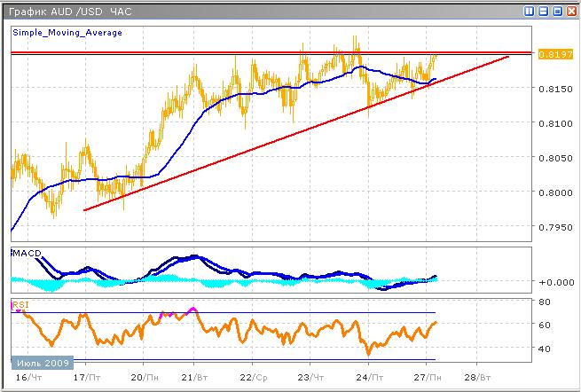Screen dimensions: 581x392
Task: Select the 20/Пн date on time axis
Action: [142, 377]
